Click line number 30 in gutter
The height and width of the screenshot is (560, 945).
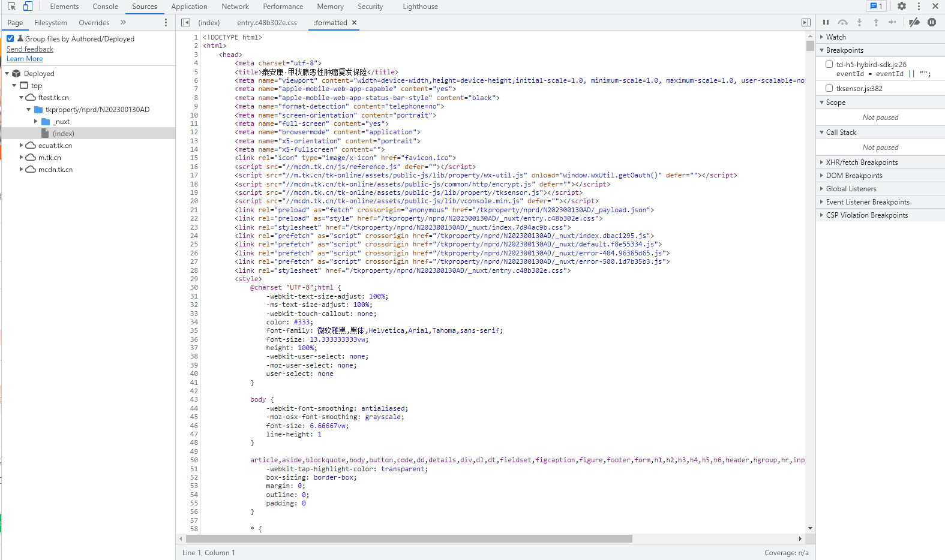tap(194, 288)
